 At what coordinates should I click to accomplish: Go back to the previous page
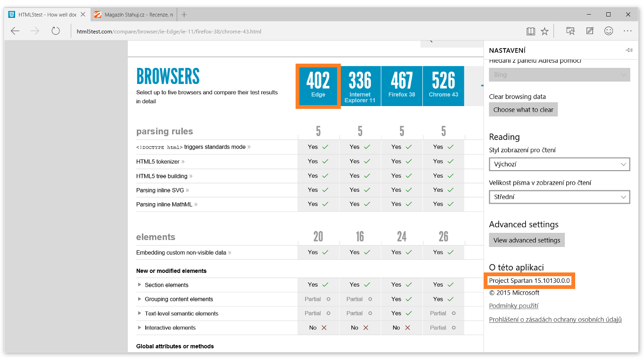[15, 31]
